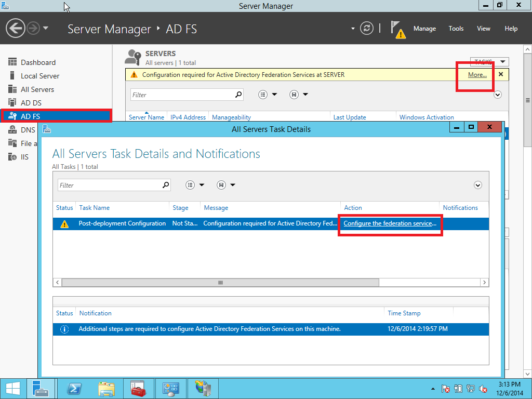Select DNS in the navigation pane
Viewport: 532px width, 399px height.
point(28,129)
